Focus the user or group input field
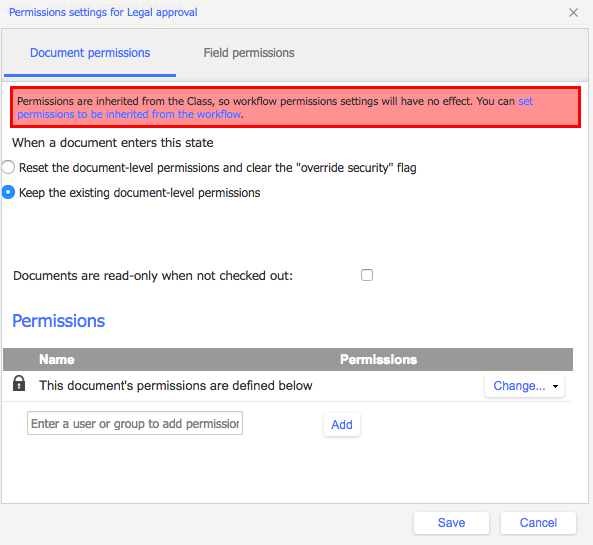This screenshot has width=593, height=545. [135, 423]
